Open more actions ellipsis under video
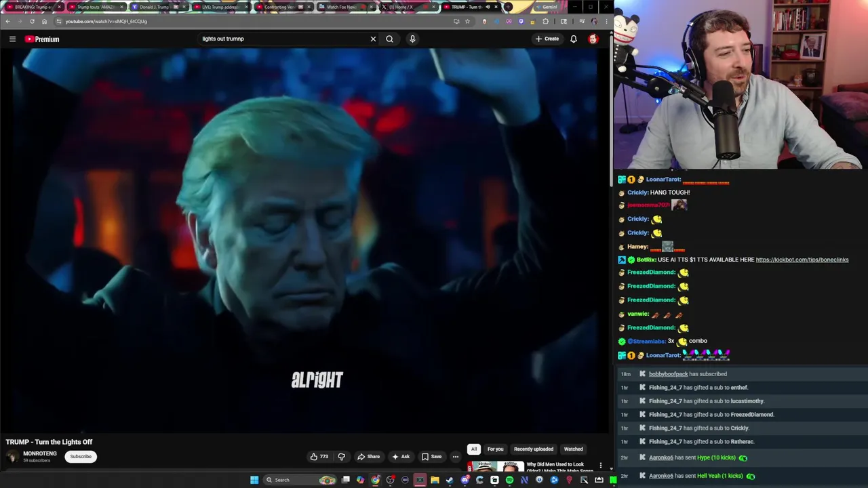 [456, 456]
